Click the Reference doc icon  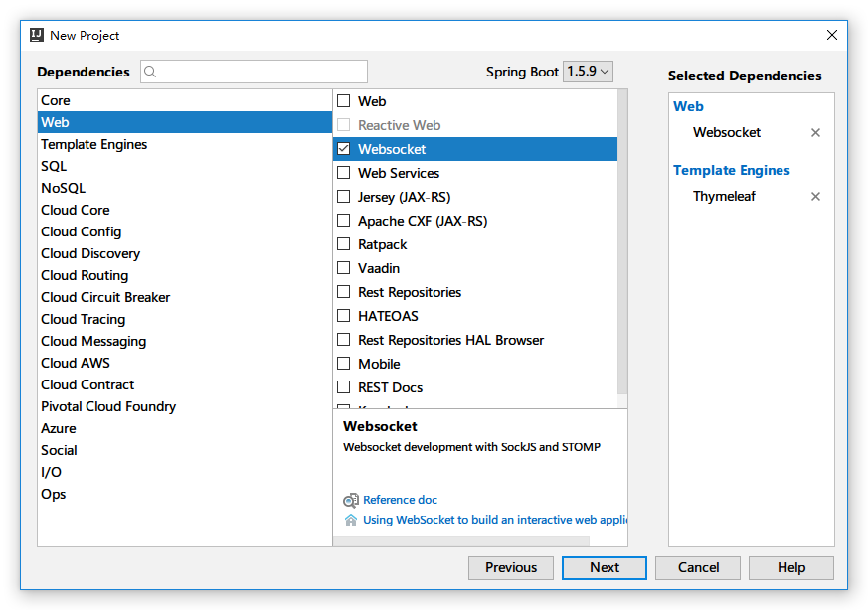coord(350,500)
